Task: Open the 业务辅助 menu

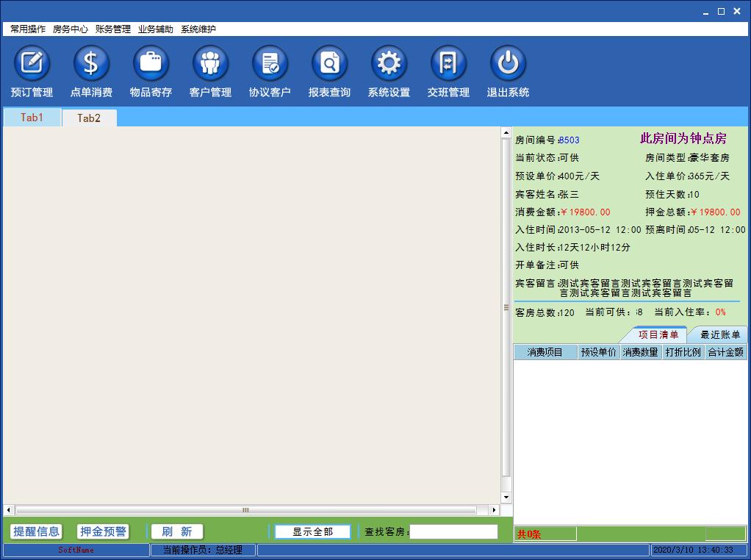Action: point(156,29)
